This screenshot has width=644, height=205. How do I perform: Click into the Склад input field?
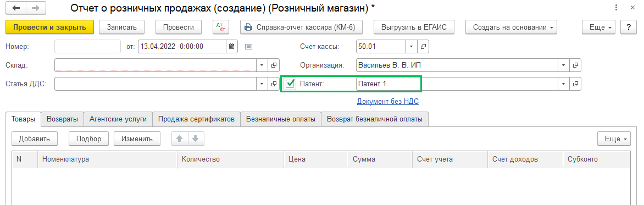[x=156, y=65]
